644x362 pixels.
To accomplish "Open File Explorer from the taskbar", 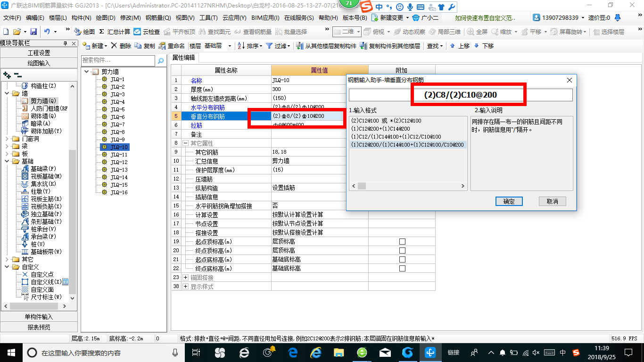I will (339, 352).
